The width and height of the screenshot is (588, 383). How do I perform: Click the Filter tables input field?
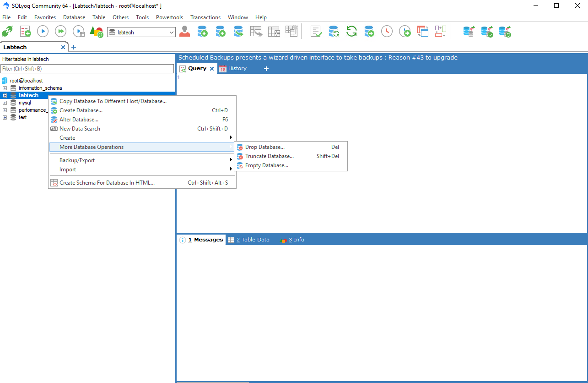coord(87,69)
